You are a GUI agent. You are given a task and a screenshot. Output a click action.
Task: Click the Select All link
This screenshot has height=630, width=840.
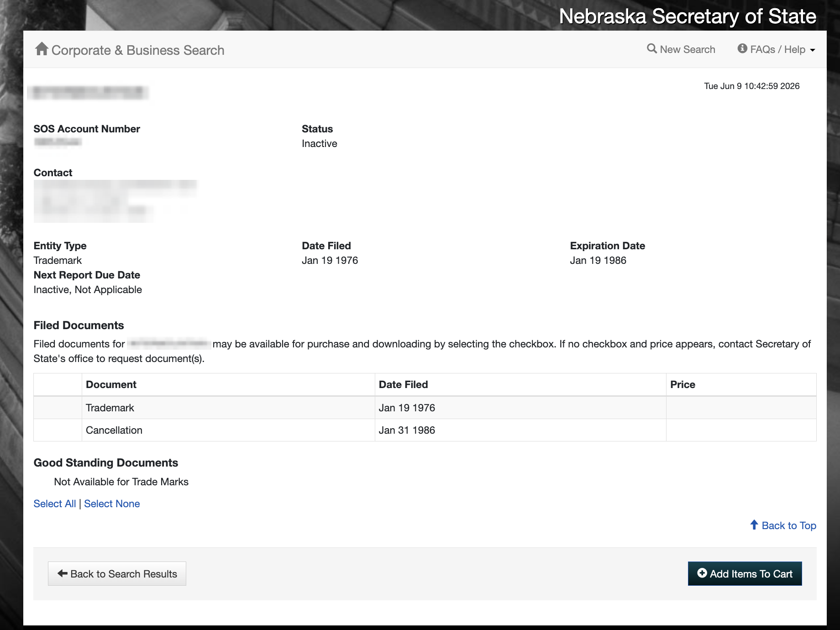click(55, 504)
